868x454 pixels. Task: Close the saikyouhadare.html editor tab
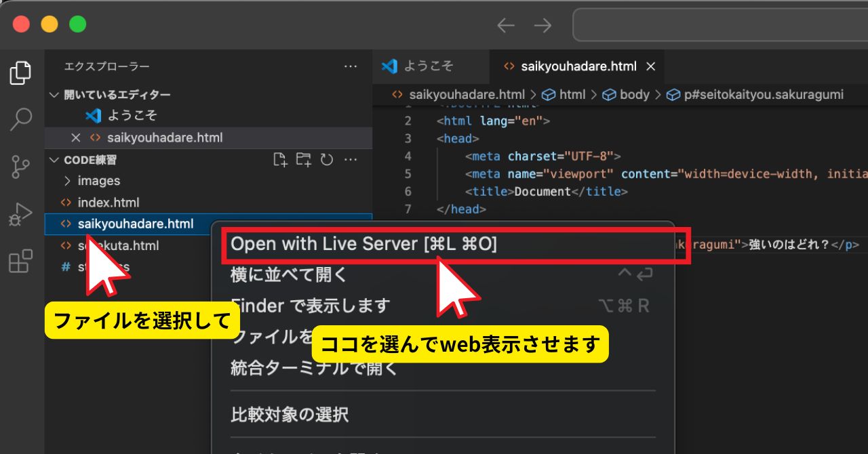click(x=651, y=66)
